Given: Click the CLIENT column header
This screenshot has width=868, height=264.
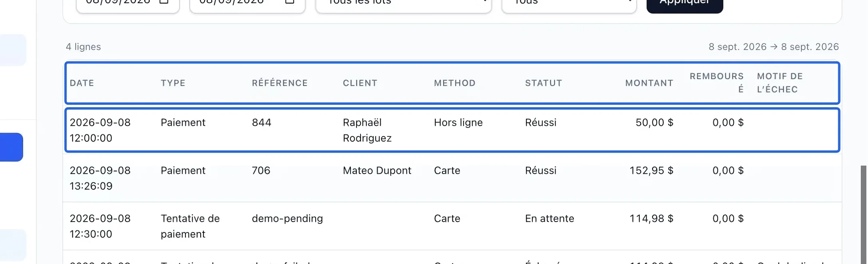Looking at the screenshot, I should coord(360,83).
